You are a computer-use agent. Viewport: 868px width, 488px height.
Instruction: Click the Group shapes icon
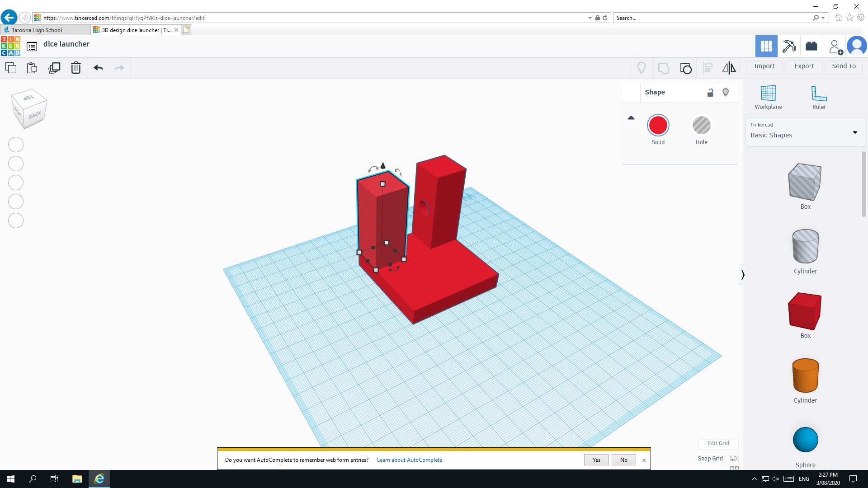(x=664, y=68)
